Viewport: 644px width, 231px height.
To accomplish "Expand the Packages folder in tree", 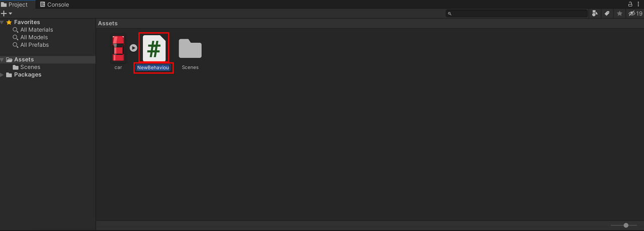I will 3,74.
